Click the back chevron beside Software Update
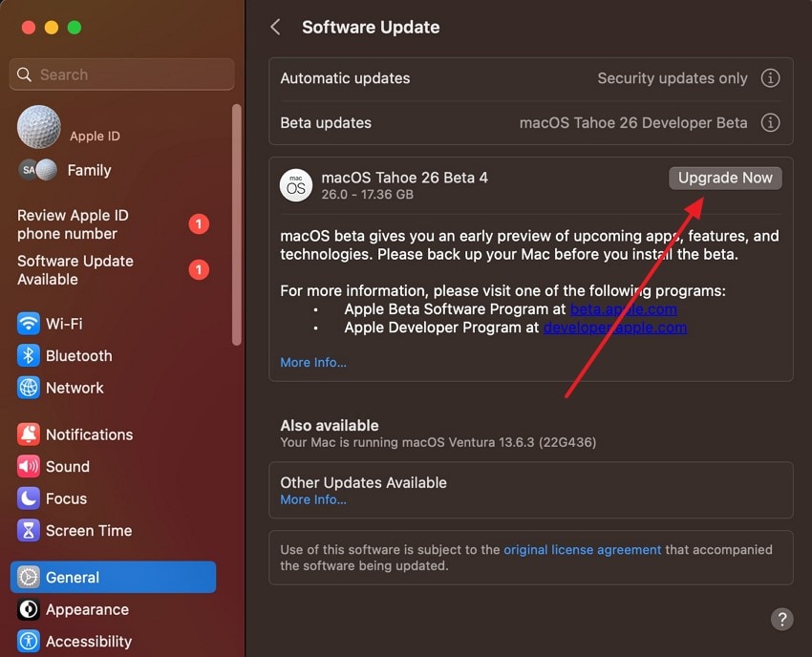This screenshot has height=657, width=812. [x=275, y=27]
